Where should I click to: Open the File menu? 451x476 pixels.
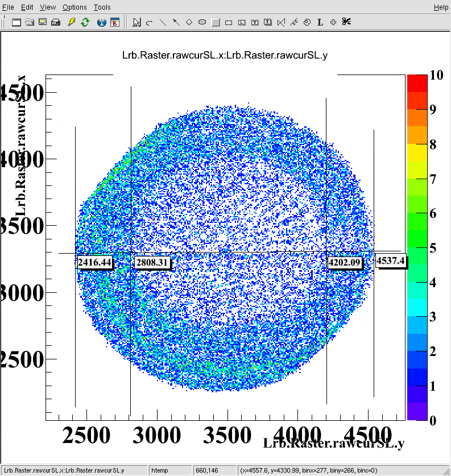pos(8,7)
